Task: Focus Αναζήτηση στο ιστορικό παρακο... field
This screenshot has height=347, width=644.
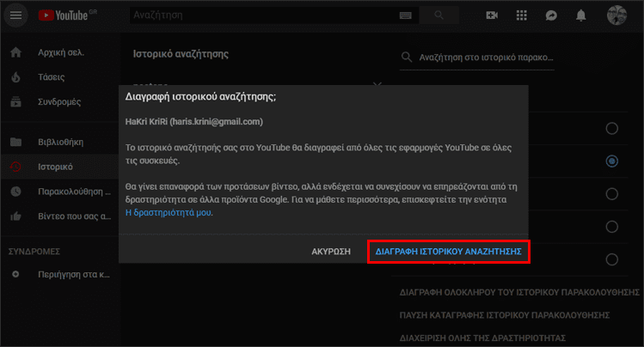Action: pyautogui.click(x=487, y=58)
